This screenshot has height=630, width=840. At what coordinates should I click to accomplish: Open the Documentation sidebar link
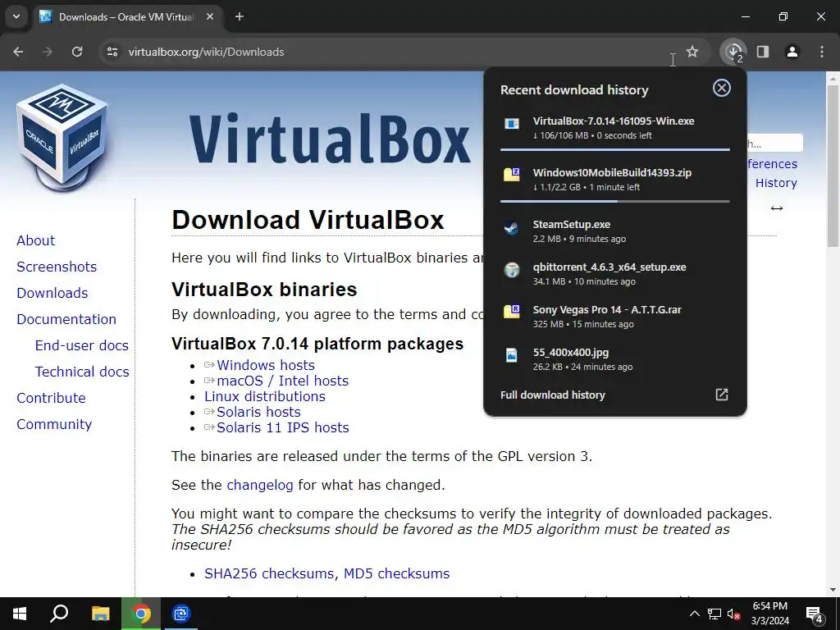pos(66,319)
